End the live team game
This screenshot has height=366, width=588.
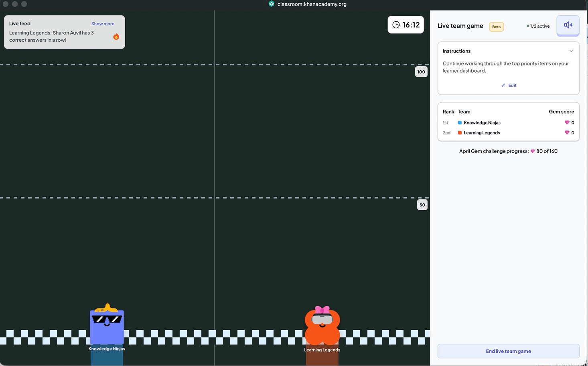508,351
